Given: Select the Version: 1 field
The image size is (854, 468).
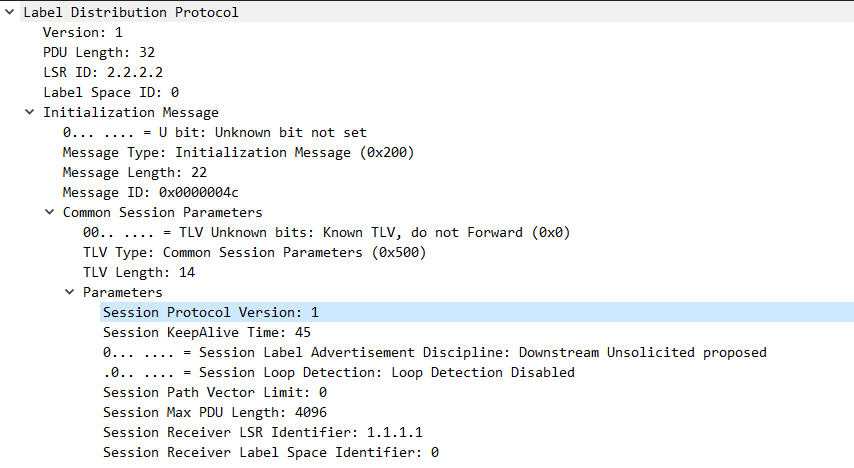Looking at the screenshot, I should tap(83, 32).
